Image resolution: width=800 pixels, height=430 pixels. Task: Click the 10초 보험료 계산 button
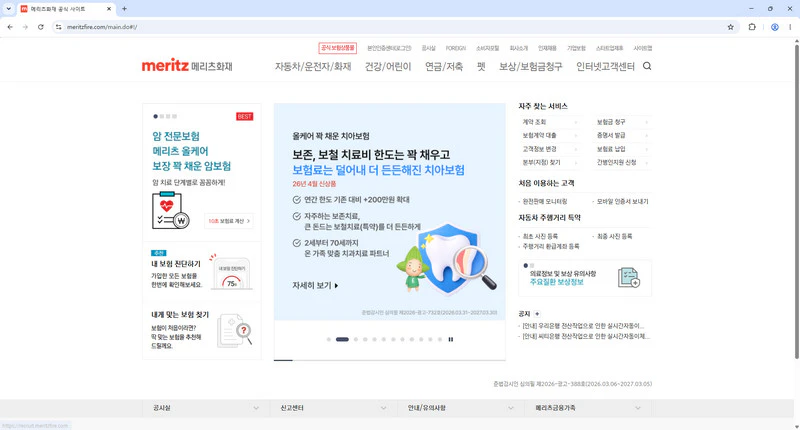(x=229, y=221)
